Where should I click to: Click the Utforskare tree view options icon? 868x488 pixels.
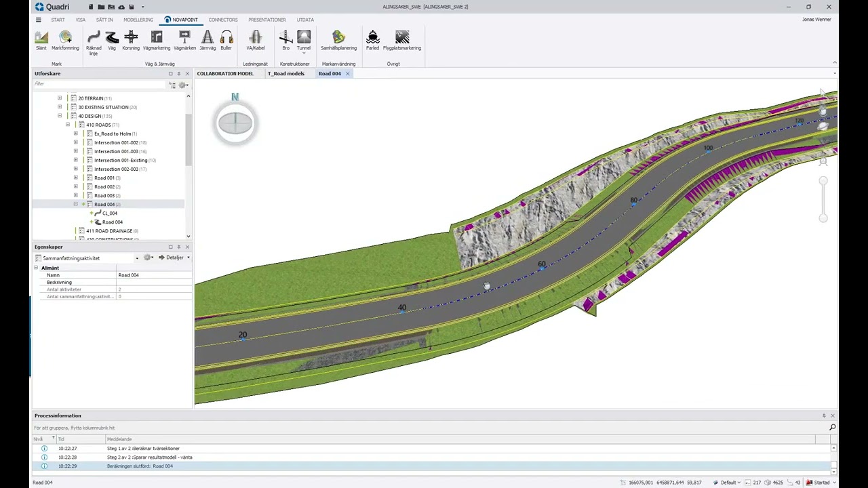tap(172, 85)
